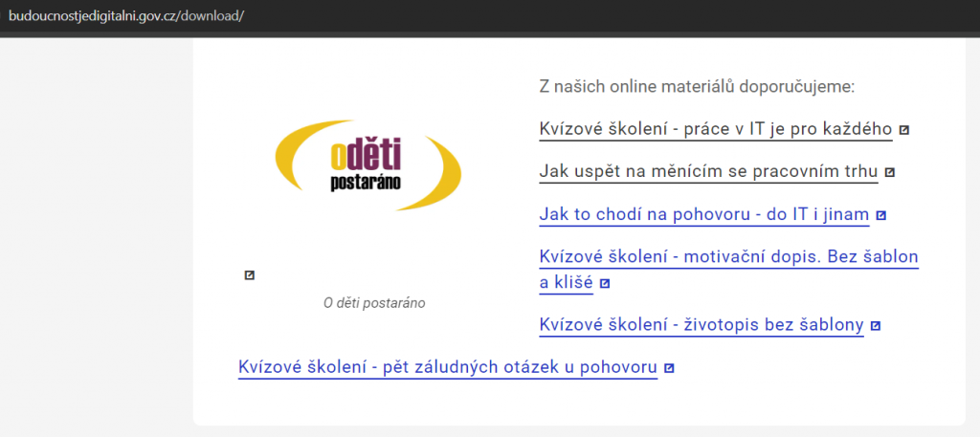Click small external link icon below the logo
The width and height of the screenshot is (980, 437).
coord(250,275)
